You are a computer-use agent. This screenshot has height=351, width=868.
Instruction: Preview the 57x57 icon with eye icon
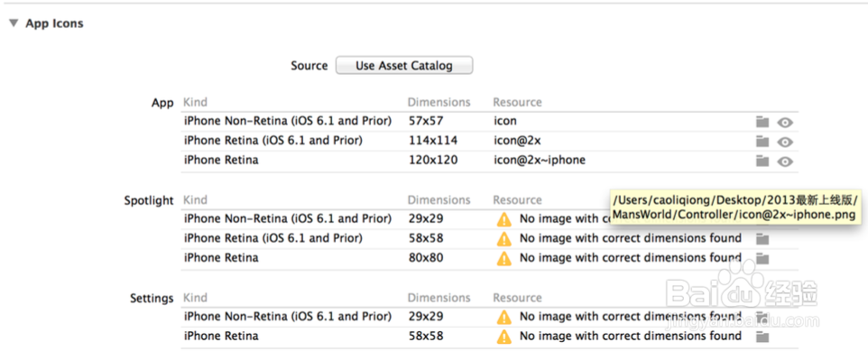coord(785,123)
